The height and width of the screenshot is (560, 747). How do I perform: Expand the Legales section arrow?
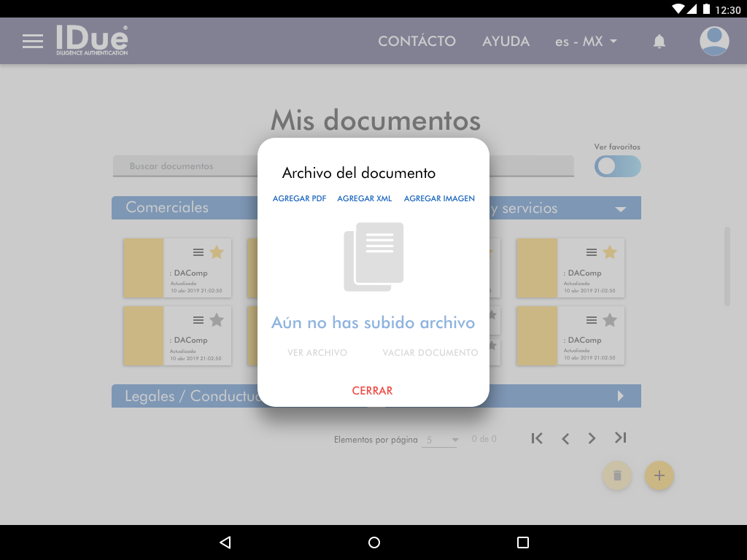pos(621,396)
